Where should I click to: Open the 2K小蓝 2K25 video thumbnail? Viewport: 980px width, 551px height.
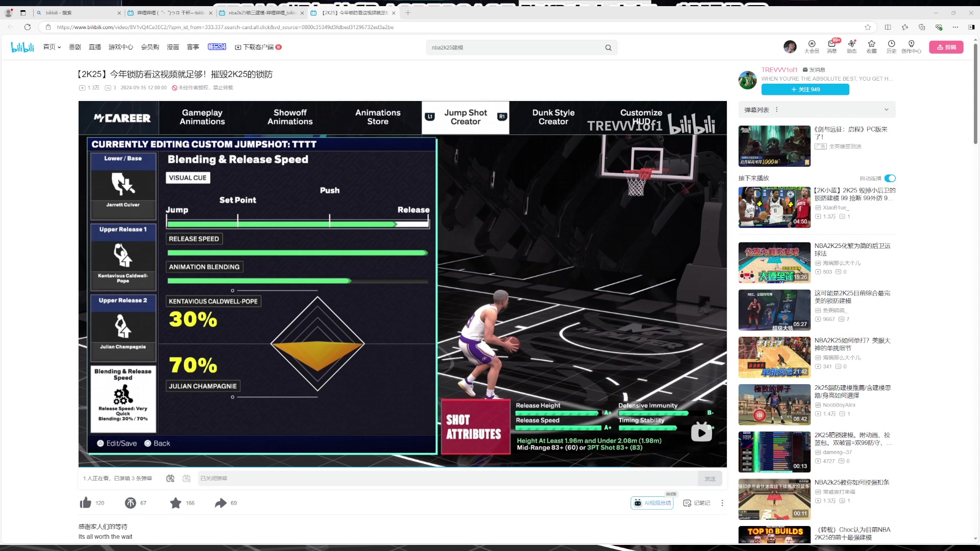pyautogui.click(x=774, y=207)
